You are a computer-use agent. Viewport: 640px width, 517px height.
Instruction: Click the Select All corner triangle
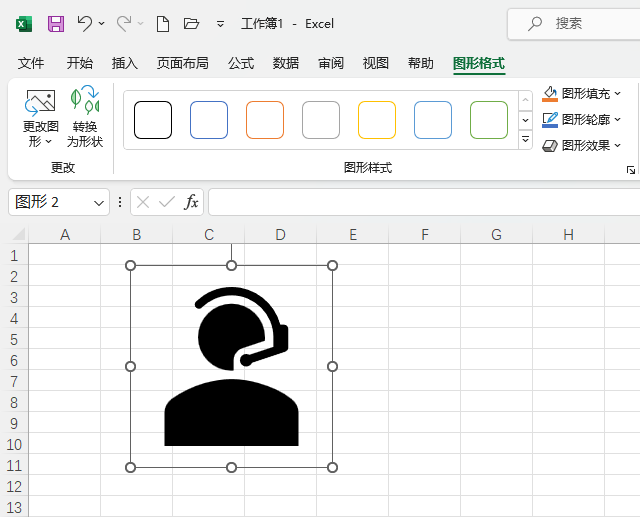click(18, 234)
